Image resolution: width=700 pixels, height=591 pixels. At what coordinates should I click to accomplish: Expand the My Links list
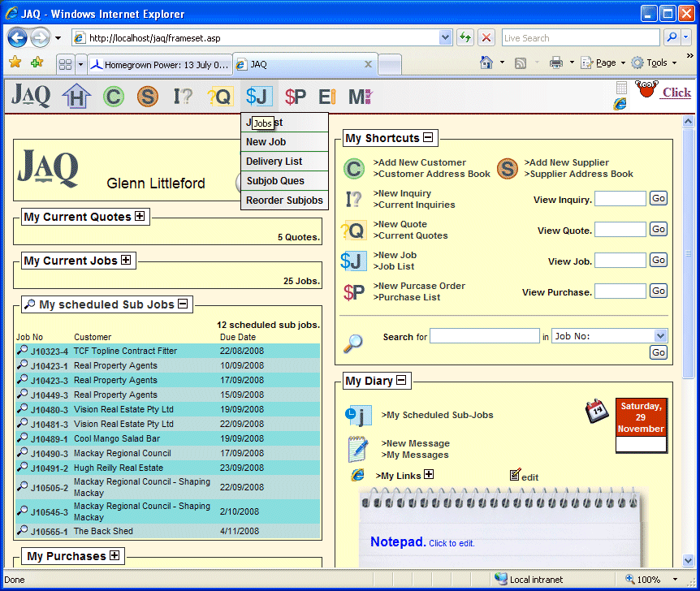(429, 475)
